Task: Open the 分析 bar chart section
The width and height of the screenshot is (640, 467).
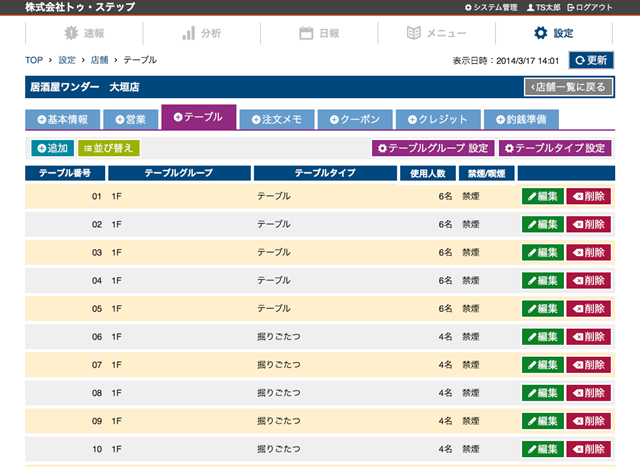Action: [x=201, y=33]
